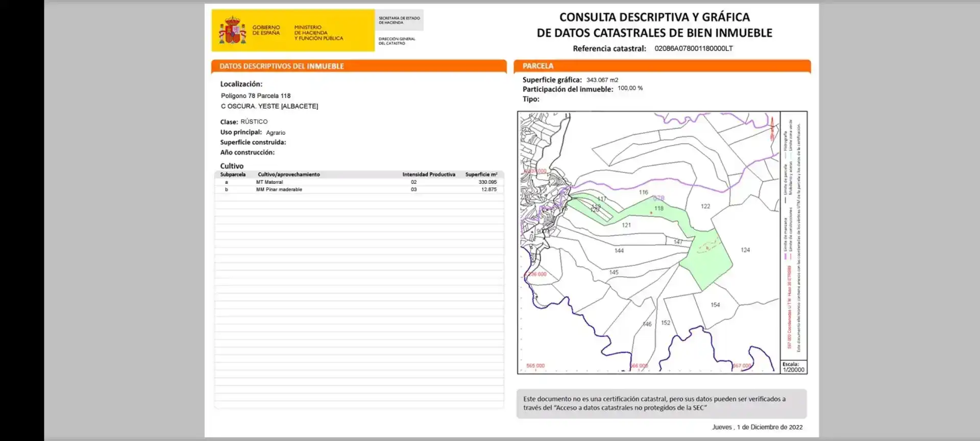Click the '565.000' coordinate on the map
The width and height of the screenshot is (980, 441).
(535, 366)
